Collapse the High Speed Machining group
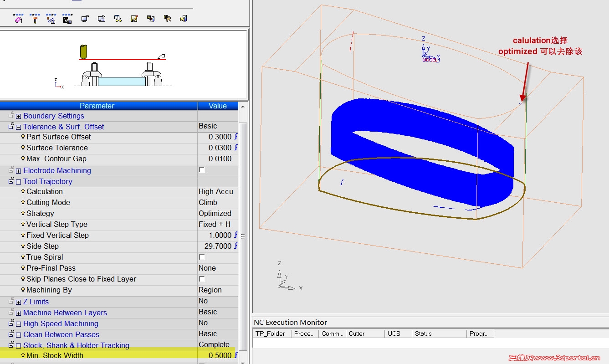Screen dimensions: 609x364 pos(18,324)
